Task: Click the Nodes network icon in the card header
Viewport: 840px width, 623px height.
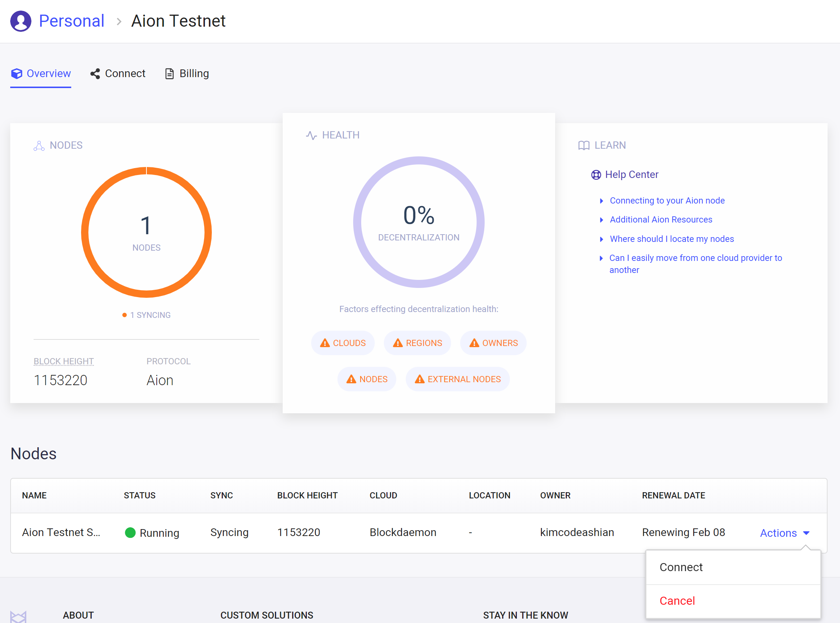Action: (x=39, y=145)
